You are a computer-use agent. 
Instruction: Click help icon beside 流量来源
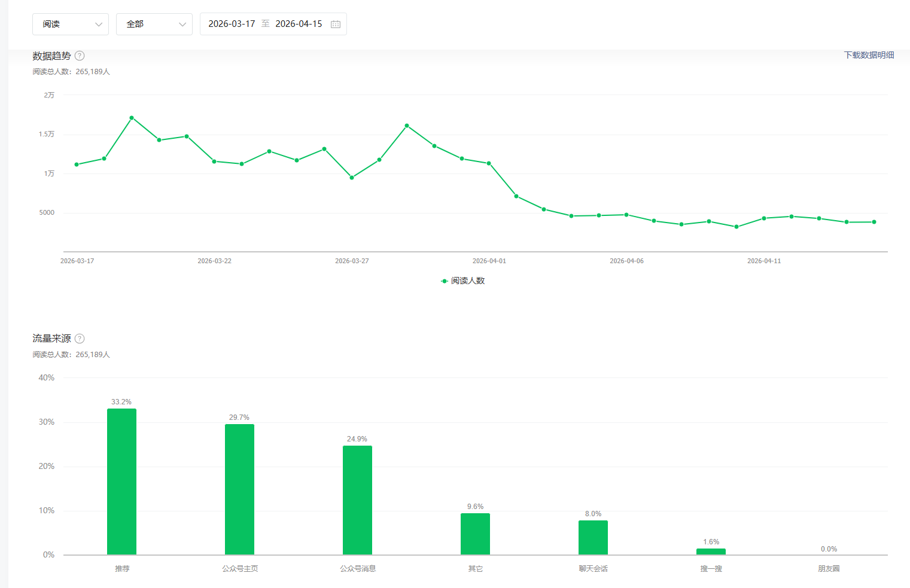coord(80,339)
